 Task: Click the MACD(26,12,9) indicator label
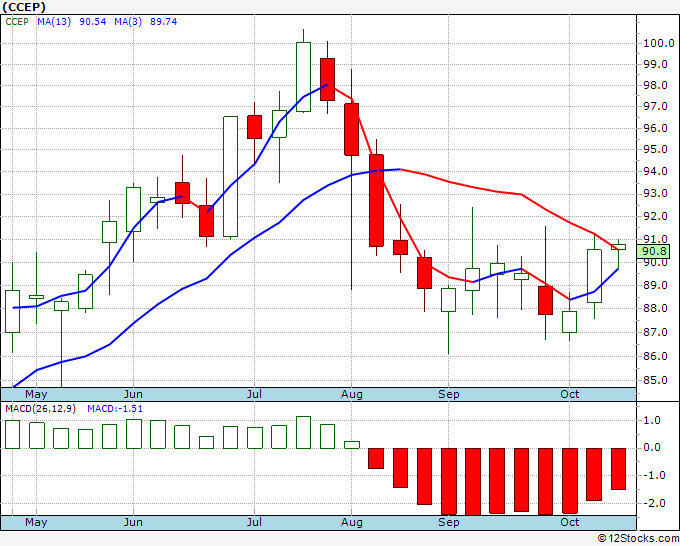coord(40,409)
